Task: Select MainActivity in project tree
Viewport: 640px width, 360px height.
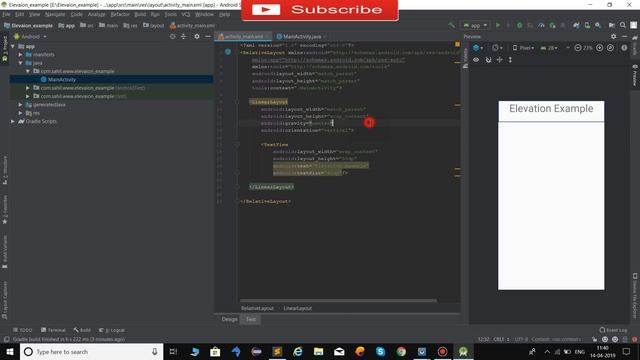Action: (x=62, y=79)
